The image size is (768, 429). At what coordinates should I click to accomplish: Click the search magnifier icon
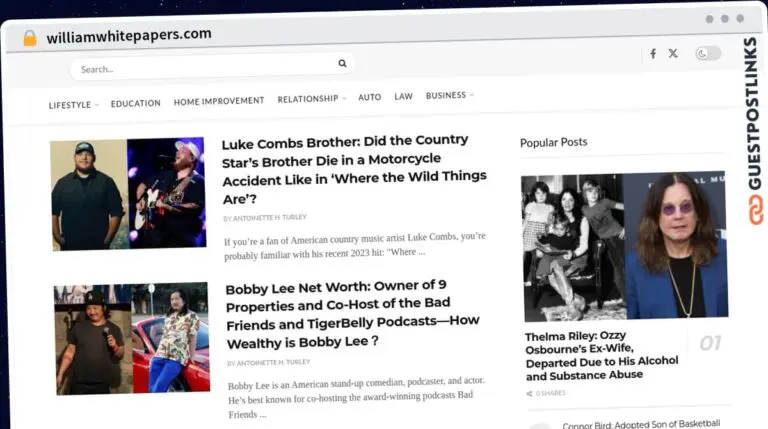(342, 64)
